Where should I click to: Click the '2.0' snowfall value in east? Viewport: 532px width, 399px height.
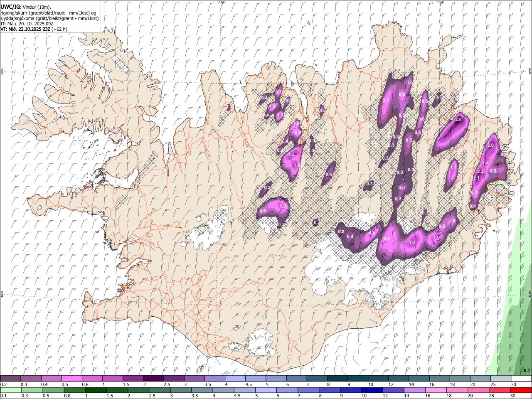point(490,145)
